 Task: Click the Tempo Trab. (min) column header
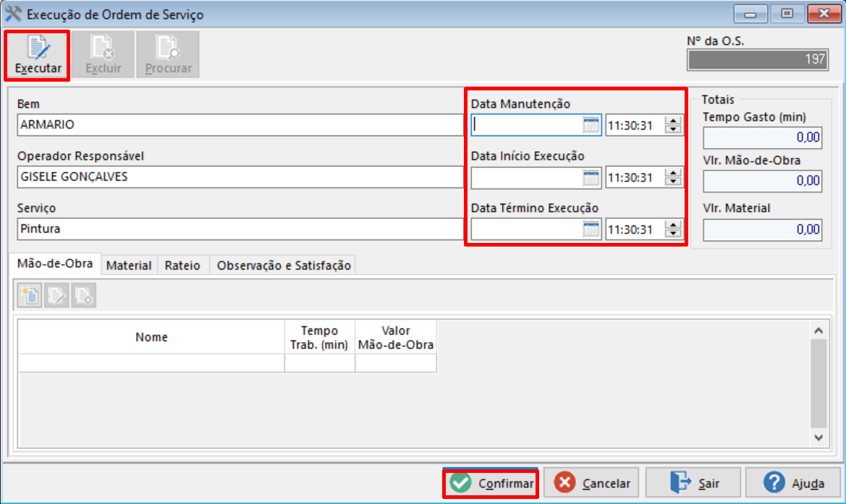319,338
